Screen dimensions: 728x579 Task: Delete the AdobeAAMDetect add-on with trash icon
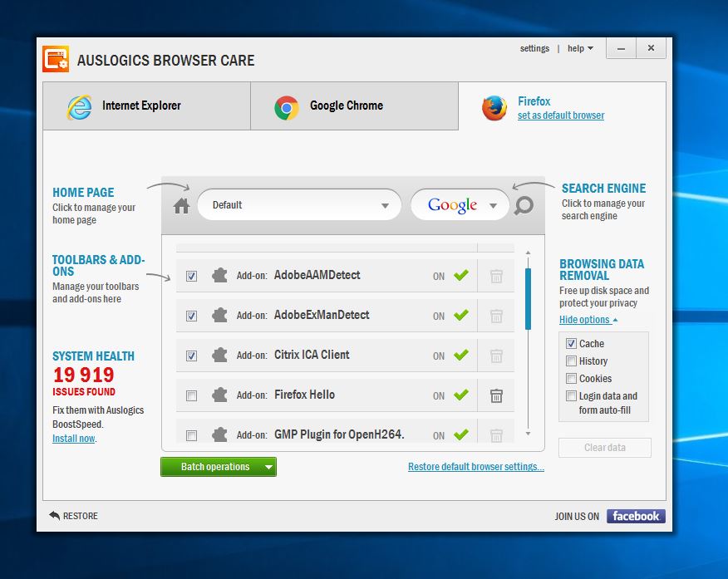496,276
